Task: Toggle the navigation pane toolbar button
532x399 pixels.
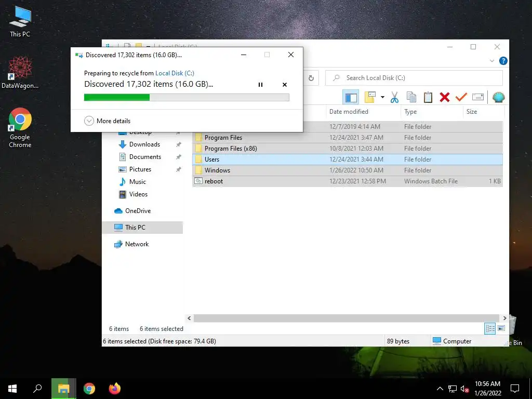Action: click(x=351, y=97)
